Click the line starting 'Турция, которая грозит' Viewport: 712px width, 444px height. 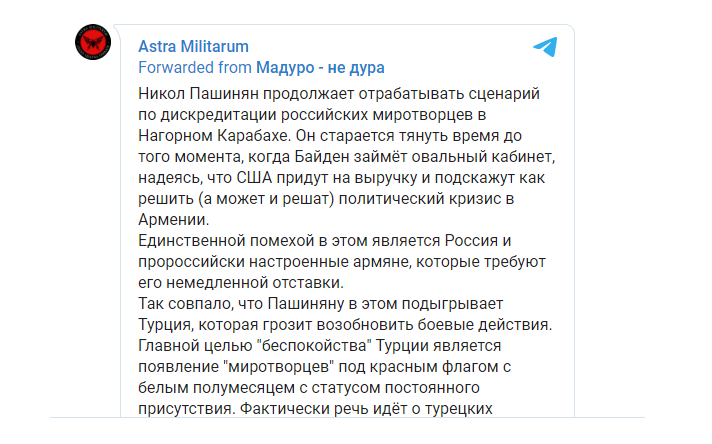pyautogui.click(x=345, y=325)
